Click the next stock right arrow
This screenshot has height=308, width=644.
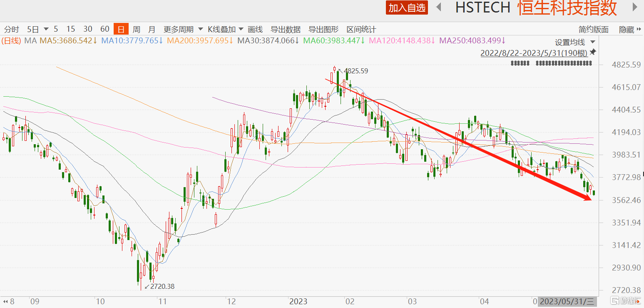point(635,7)
